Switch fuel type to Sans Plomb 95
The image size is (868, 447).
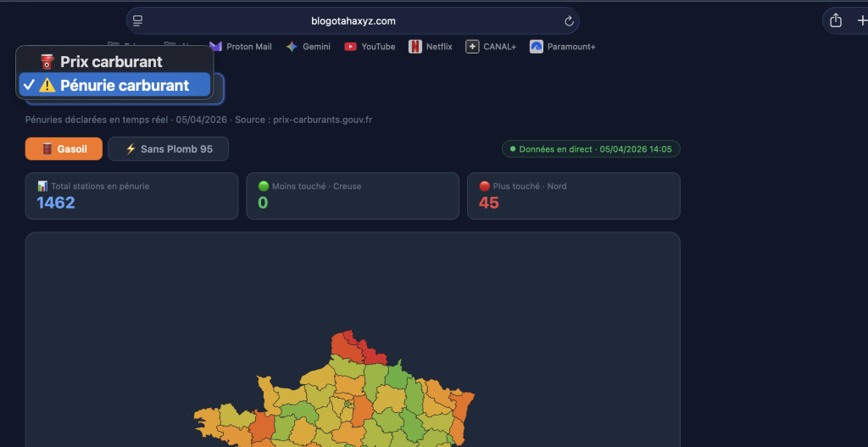[168, 149]
